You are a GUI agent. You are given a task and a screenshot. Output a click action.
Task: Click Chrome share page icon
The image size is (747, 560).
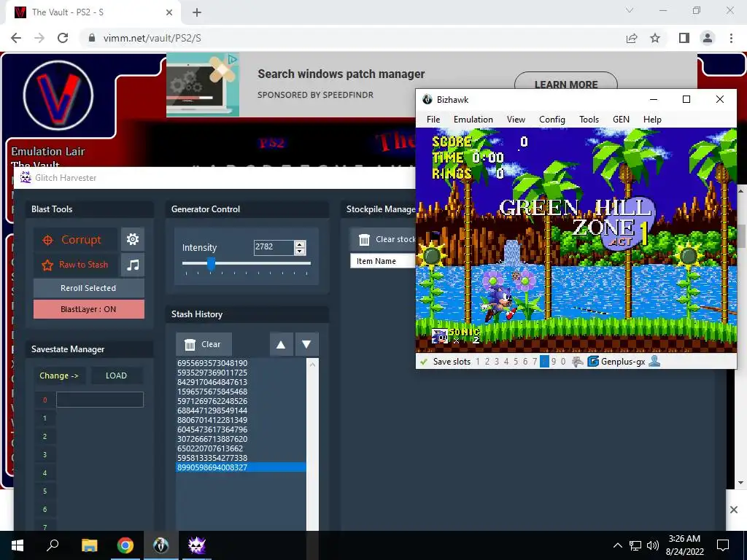(x=632, y=38)
